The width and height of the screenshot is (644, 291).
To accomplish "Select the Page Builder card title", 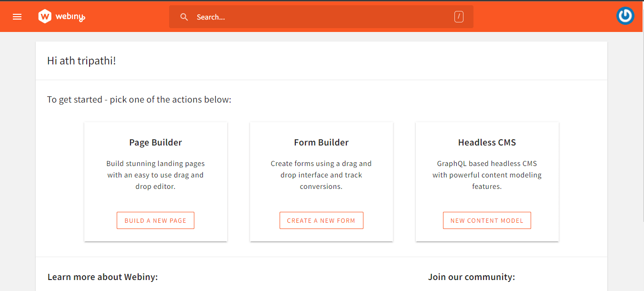I will [x=155, y=143].
